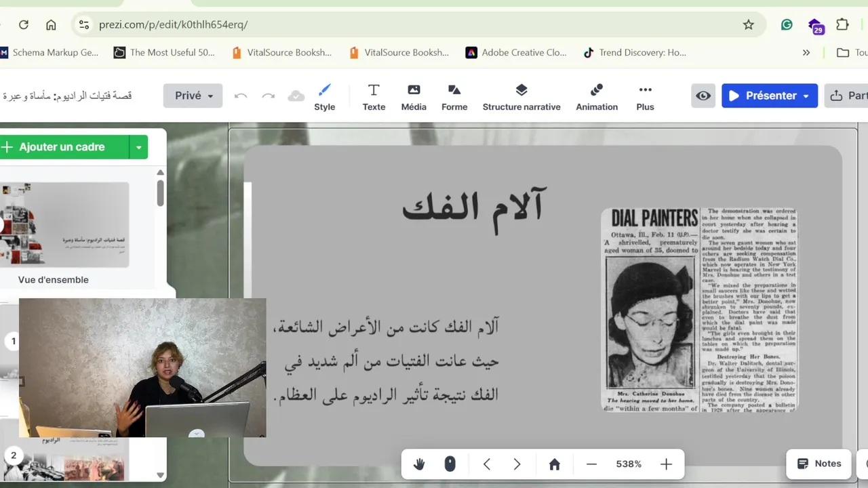Open Adobe Creative Clo... bookmark

pos(516,52)
